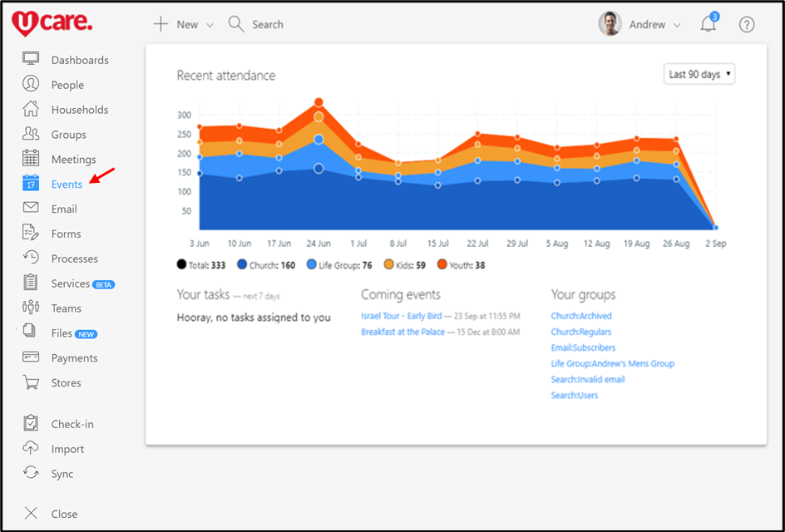Click the Stores shopping cart icon

point(31,382)
